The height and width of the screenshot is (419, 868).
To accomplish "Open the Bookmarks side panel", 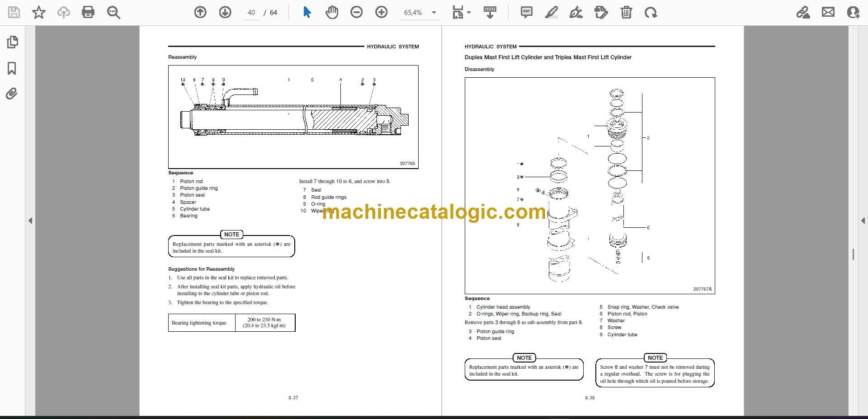I will pos(12,68).
